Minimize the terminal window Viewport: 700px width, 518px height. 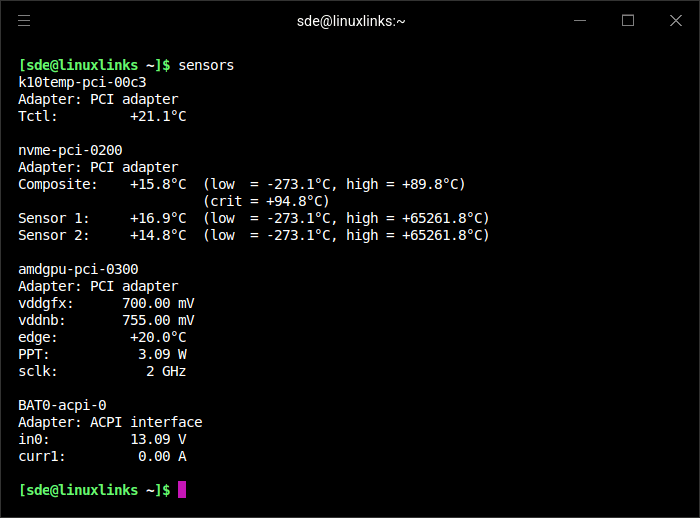[579, 20]
